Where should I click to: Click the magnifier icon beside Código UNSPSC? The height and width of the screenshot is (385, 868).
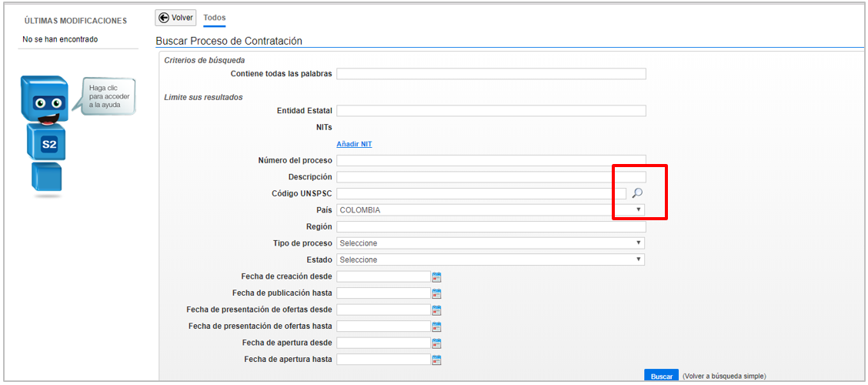(x=637, y=192)
